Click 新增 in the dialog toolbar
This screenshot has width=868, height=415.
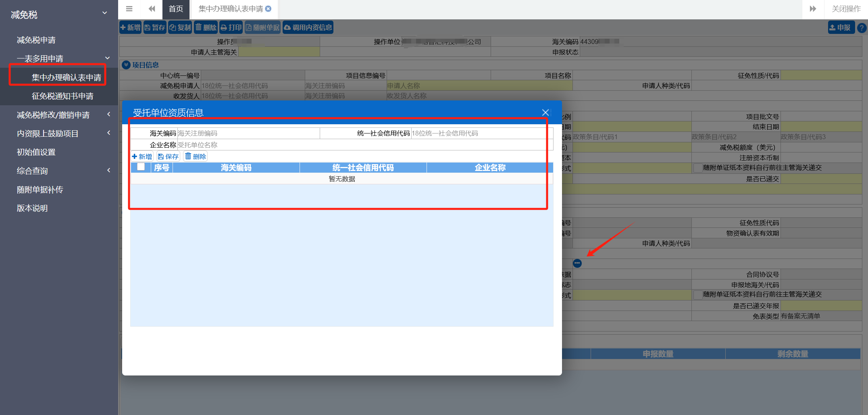tap(142, 156)
